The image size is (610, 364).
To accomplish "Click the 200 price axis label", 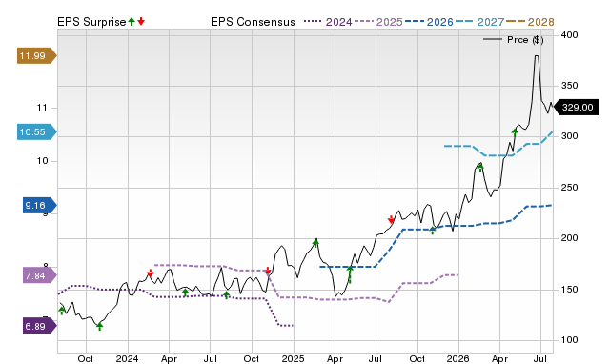I will 569,238.
